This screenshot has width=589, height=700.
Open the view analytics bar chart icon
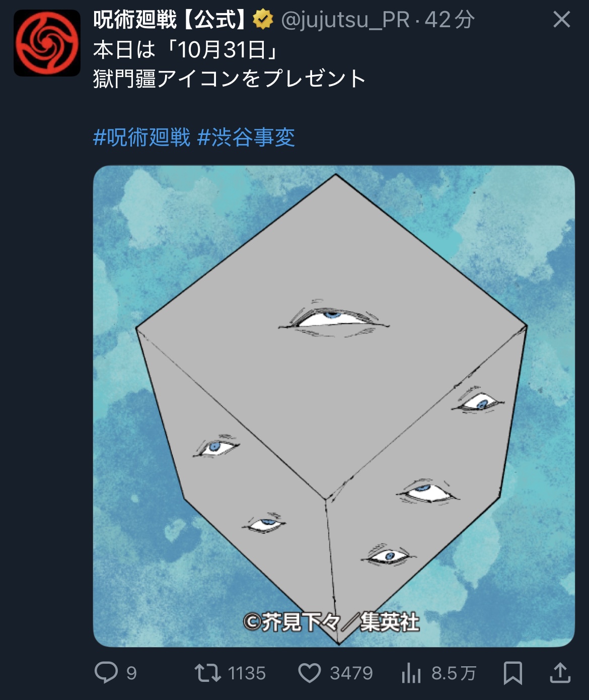411,673
